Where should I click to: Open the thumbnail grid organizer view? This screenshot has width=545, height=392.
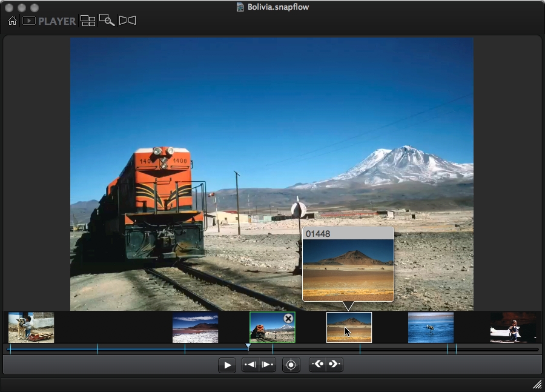pyautogui.click(x=88, y=21)
